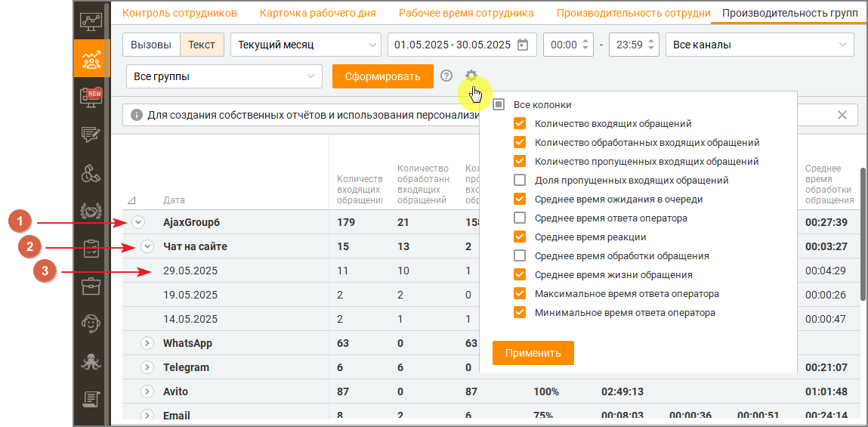Click the 01:01:48 value in Avito row

coord(826,391)
